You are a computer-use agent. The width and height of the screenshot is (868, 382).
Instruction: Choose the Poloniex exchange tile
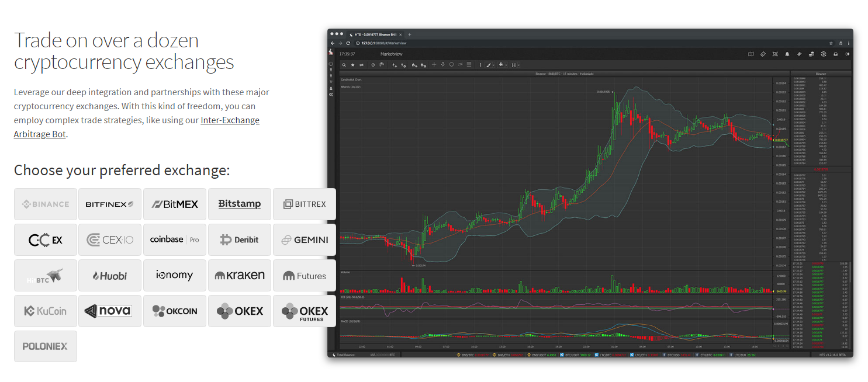tap(46, 346)
